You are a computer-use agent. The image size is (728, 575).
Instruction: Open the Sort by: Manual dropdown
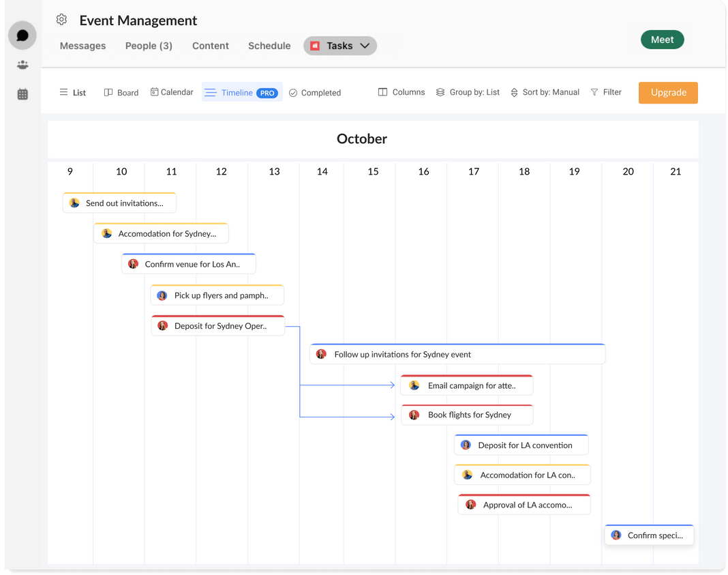[551, 92]
